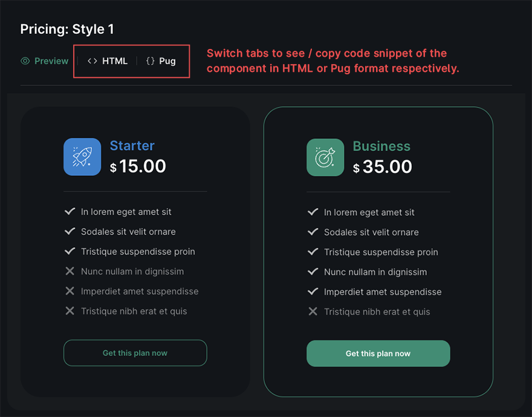Click the curly braces icon beside Pug
This screenshot has height=417, width=532.
click(x=151, y=61)
